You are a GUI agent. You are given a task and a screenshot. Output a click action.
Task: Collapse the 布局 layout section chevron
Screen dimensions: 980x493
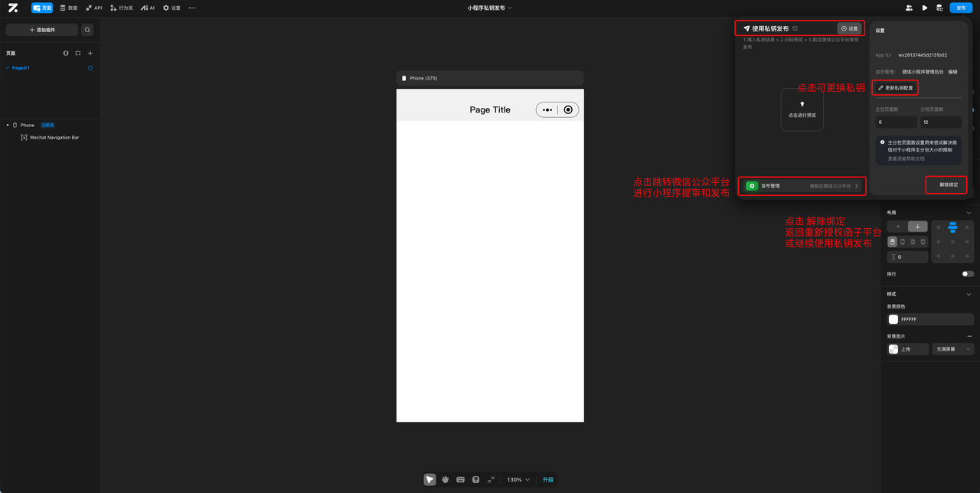point(969,213)
